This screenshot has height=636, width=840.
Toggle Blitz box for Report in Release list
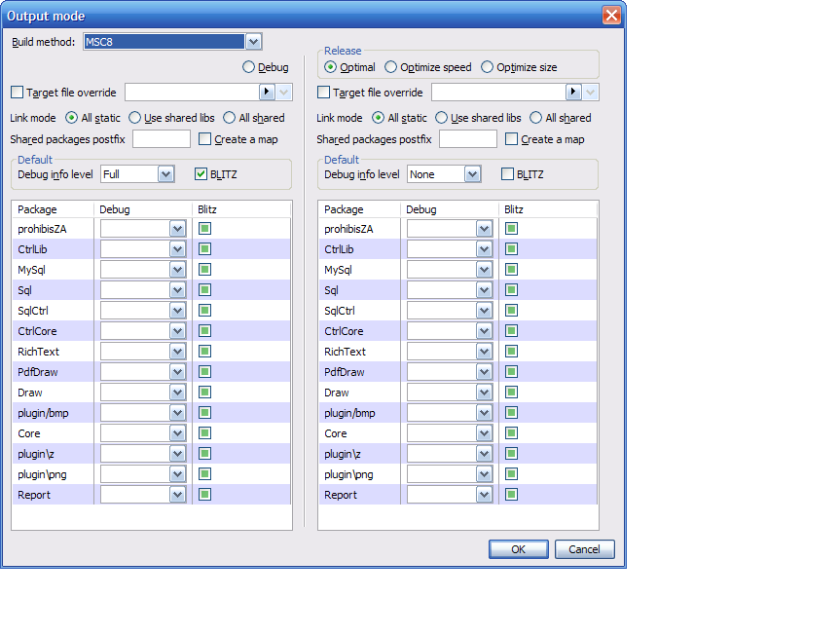[511, 495]
